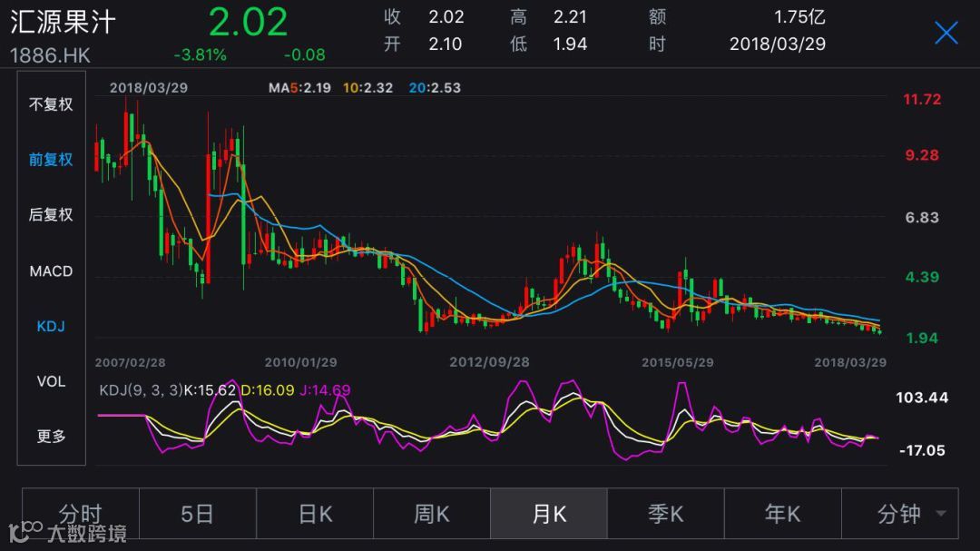Switch to 年K chart tab
The height and width of the screenshot is (551, 980).
[782, 514]
